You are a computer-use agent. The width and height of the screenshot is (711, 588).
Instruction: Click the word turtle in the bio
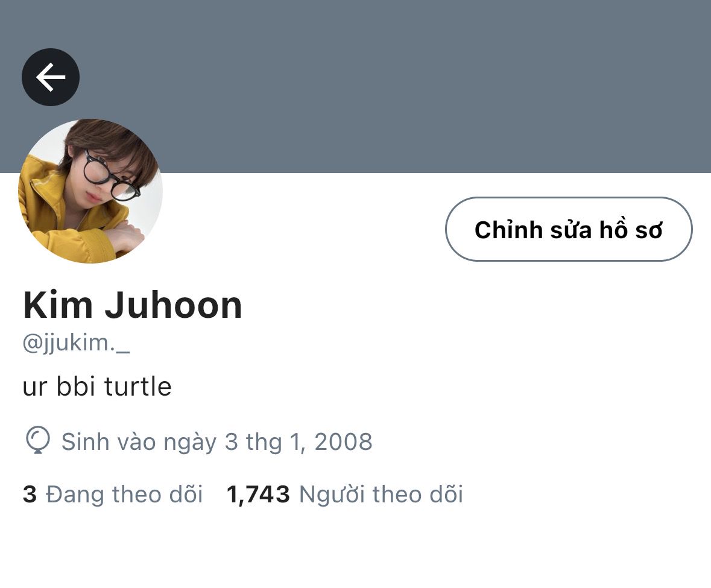point(138,386)
